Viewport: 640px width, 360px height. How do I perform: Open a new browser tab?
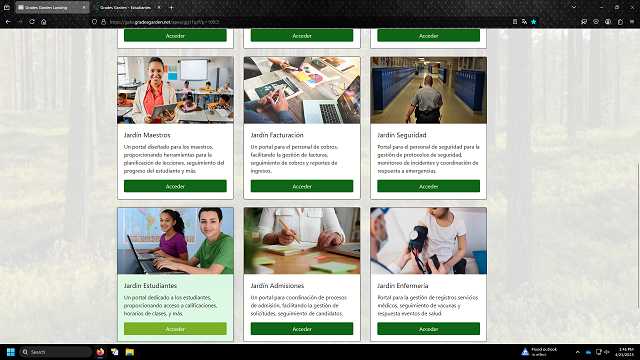pyautogui.click(x=171, y=7)
